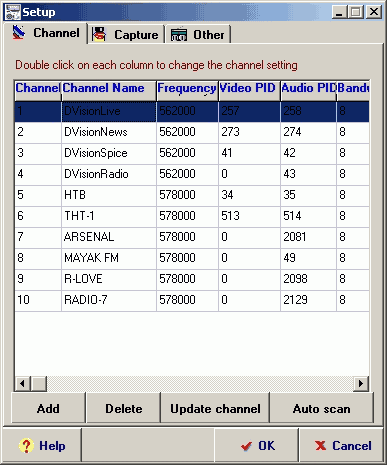Open Help
This screenshot has width=387, height=465.
pos(42,446)
